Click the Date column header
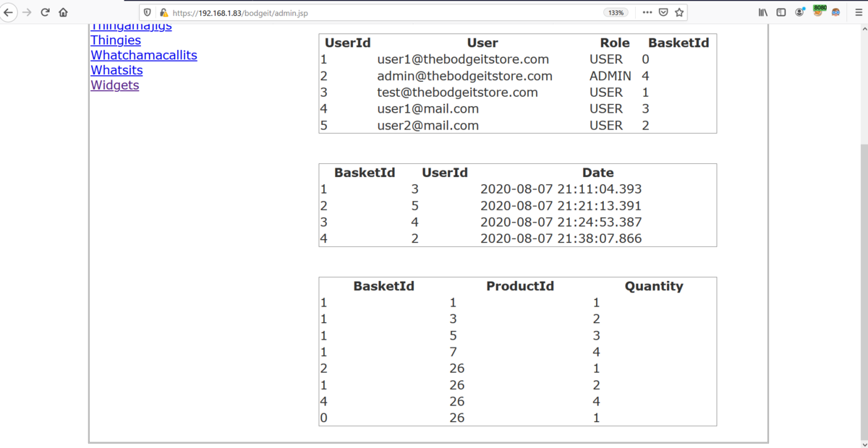This screenshot has height=448, width=868. (598, 173)
